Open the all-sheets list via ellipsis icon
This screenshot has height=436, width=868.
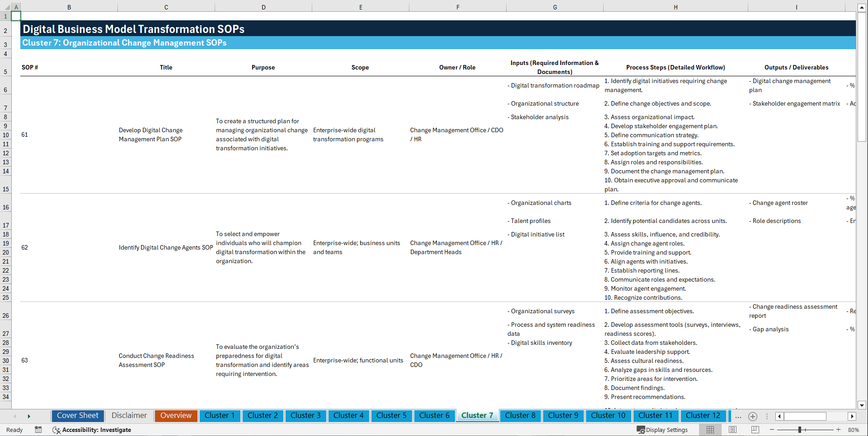point(738,416)
